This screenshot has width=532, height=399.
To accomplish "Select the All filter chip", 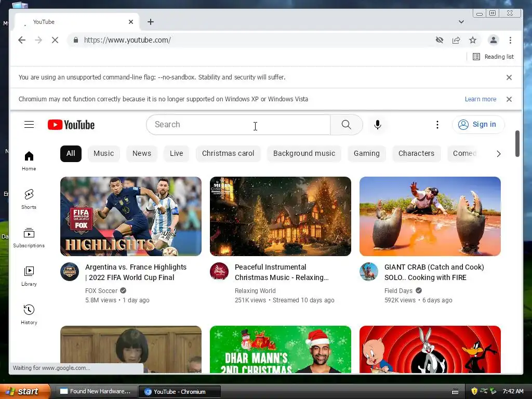I will tap(71, 153).
